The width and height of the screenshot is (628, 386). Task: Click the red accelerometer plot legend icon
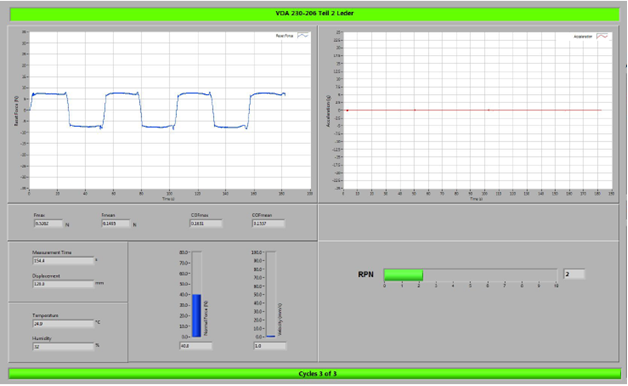(x=602, y=36)
